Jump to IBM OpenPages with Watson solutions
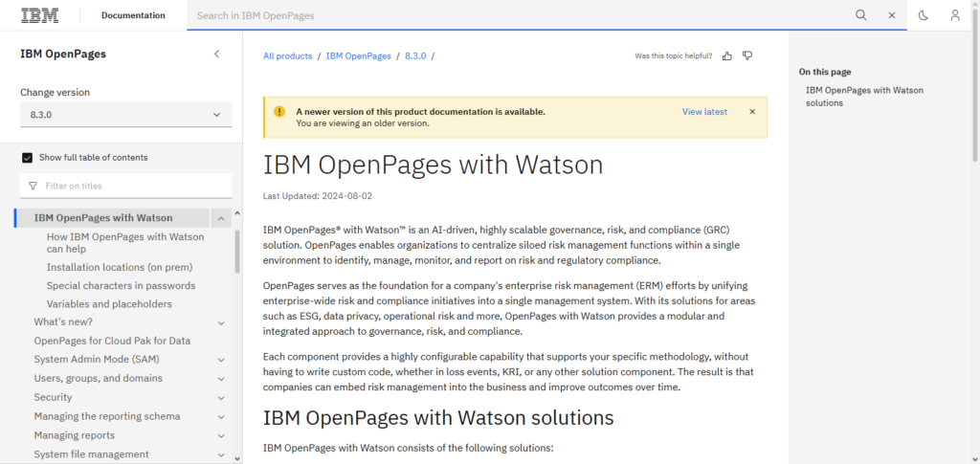The image size is (980, 464). (x=864, y=97)
